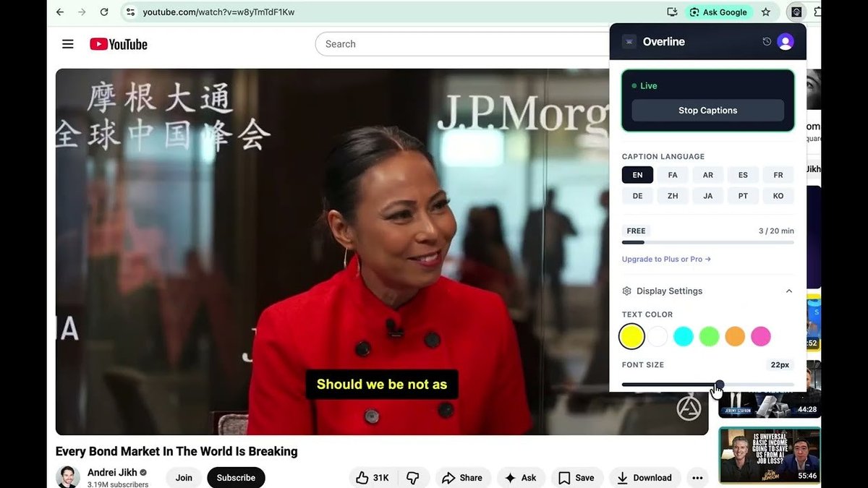The height and width of the screenshot is (488, 868).
Task: Click the Subscribe button
Action: (236, 478)
